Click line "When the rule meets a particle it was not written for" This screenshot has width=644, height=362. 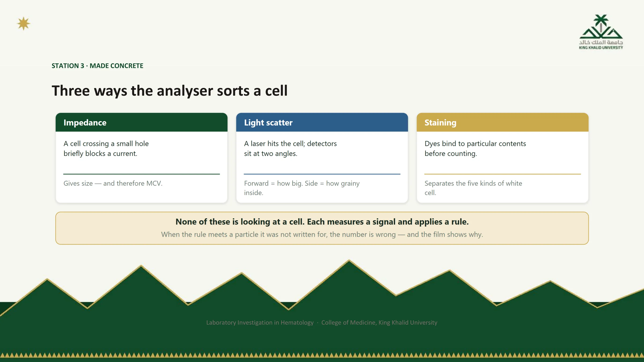(244, 234)
